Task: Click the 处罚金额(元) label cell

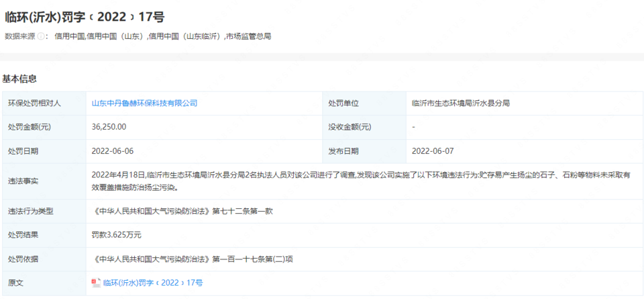Action: [x=44, y=127]
